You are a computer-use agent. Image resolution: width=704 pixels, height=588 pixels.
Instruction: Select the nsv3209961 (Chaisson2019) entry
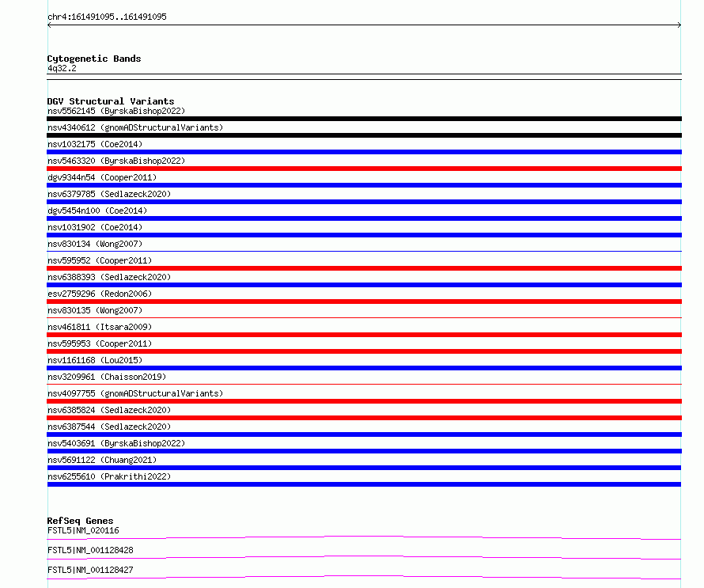(x=107, y=377)
